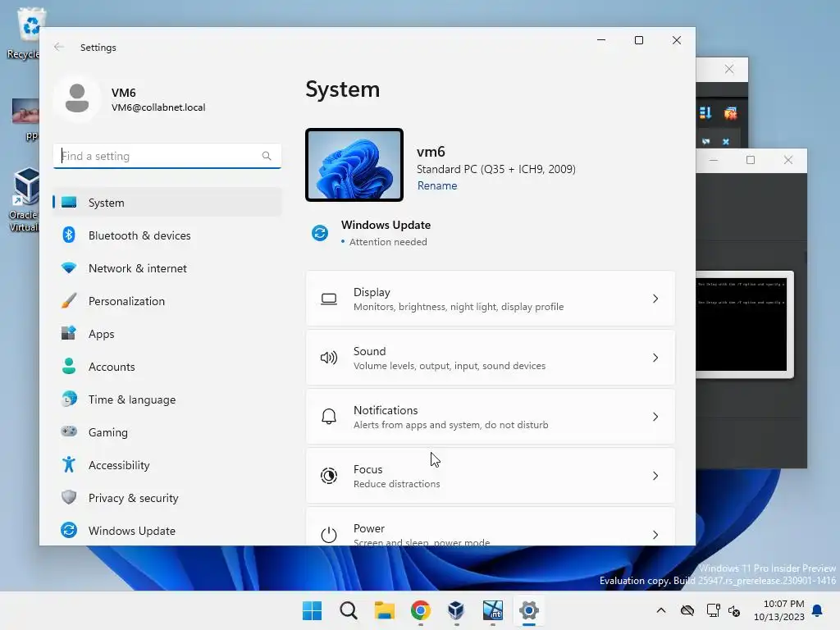Open System category in sidebar
840x630 pixels.
167,203
